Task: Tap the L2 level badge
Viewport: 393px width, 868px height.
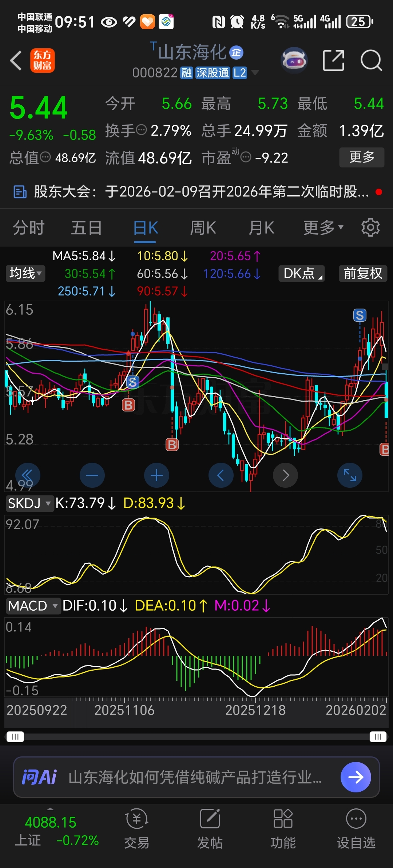Action: (x=240, y=73)
